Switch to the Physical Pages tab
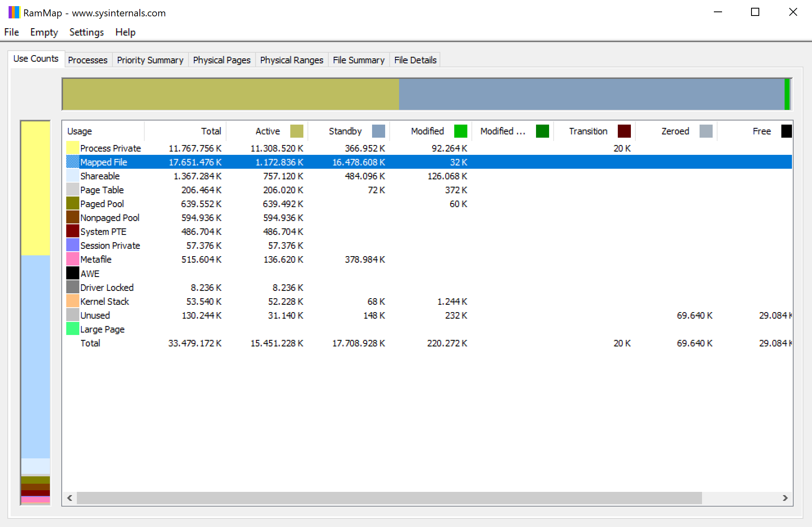The image size is (812, 527). coord(222,60)
